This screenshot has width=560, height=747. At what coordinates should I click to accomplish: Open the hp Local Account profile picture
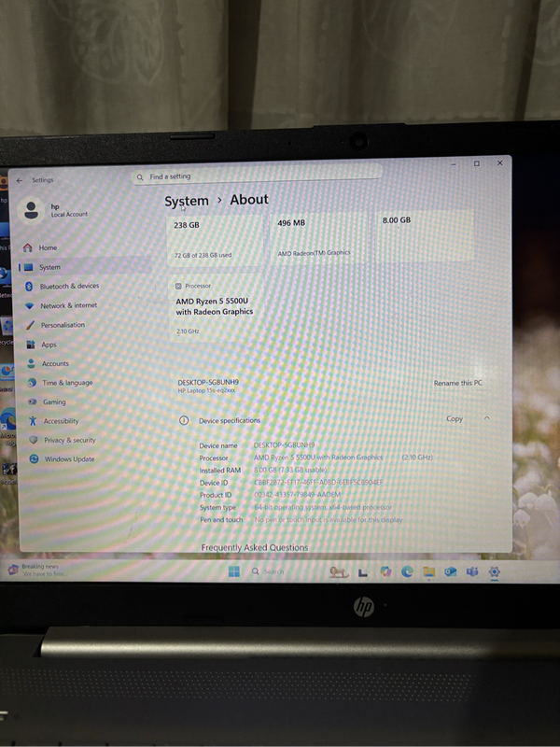click(32, 210)
